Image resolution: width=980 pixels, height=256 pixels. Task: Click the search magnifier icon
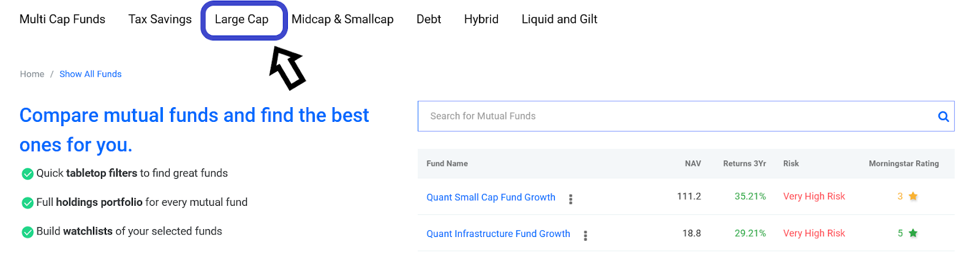click(x=943, y=116)
